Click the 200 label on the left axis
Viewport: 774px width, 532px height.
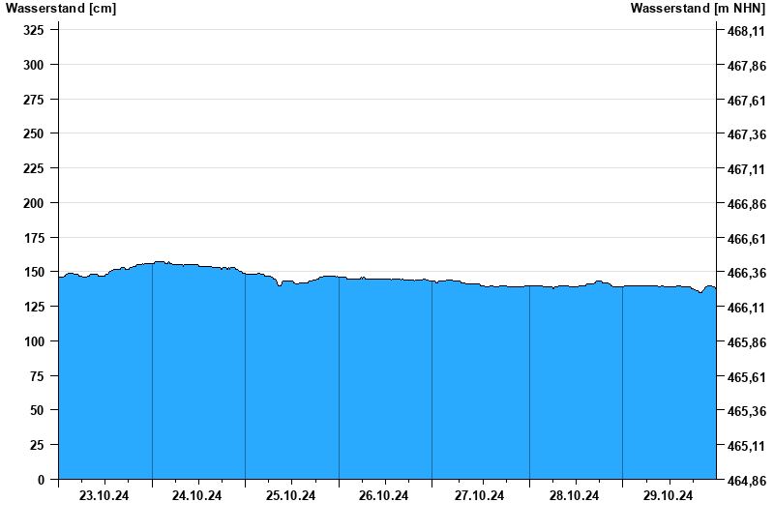(x=34, y=203)
